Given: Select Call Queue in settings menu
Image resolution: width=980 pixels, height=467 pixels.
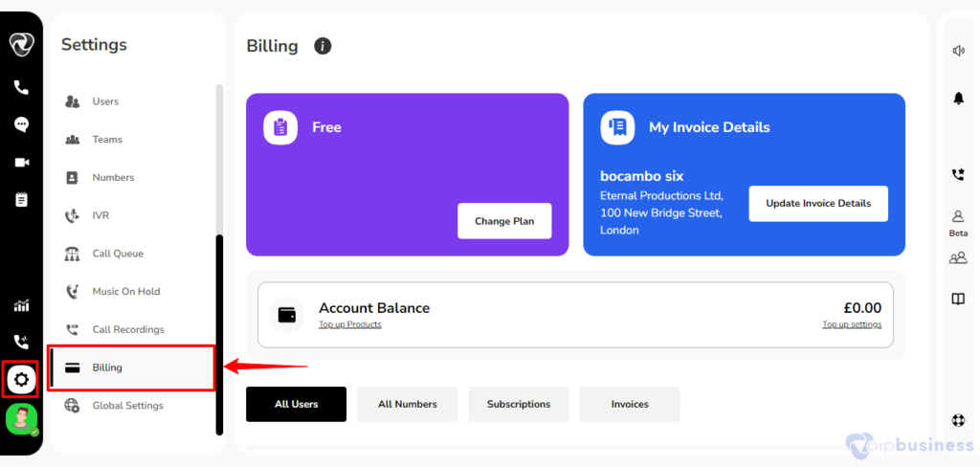Looking at the screenshot, I should tap(118, 254).
